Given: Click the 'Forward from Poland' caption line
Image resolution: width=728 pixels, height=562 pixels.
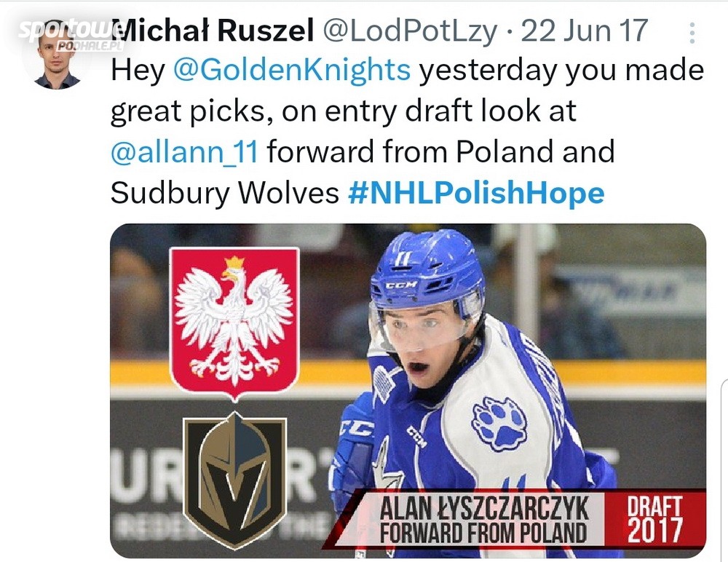Looking at the screenshot, I should point(484,533).
